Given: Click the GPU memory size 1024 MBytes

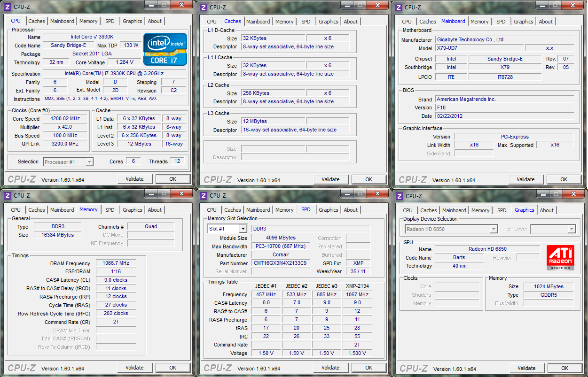Looking at the screenshot, I should (x=549, y=286).
